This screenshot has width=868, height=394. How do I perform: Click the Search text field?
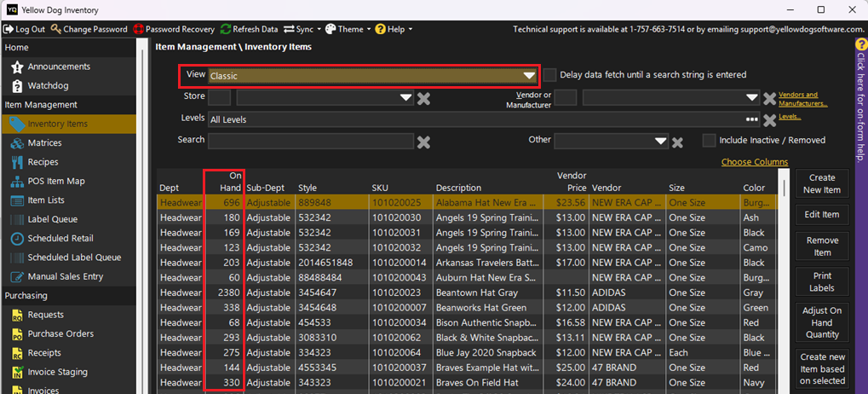pyautogui.click(x=311, y=141)
